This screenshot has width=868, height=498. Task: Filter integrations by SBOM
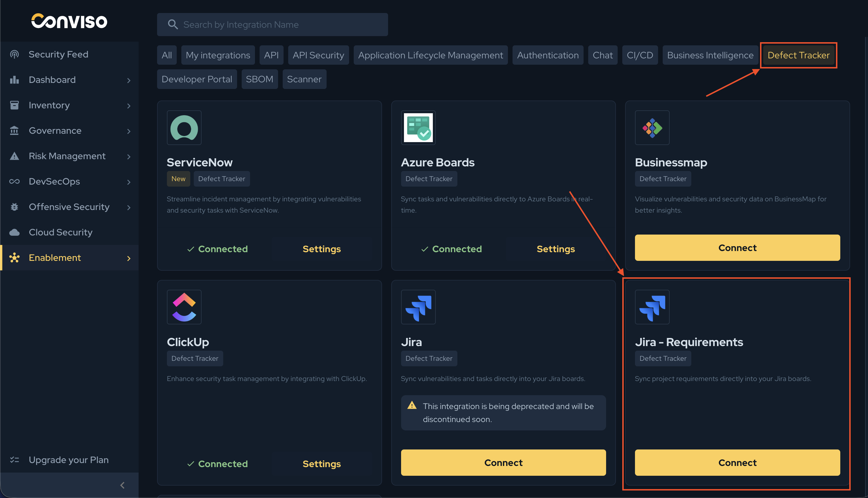pos(260,79)
